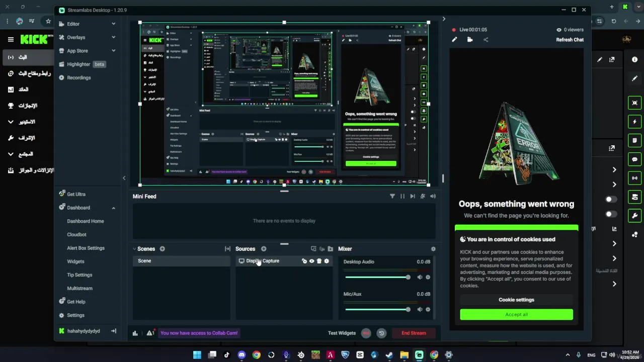Screen dimensions: 644x362
Task: Mute Mic/Aux in the Mixer
Action: (420, 310)
